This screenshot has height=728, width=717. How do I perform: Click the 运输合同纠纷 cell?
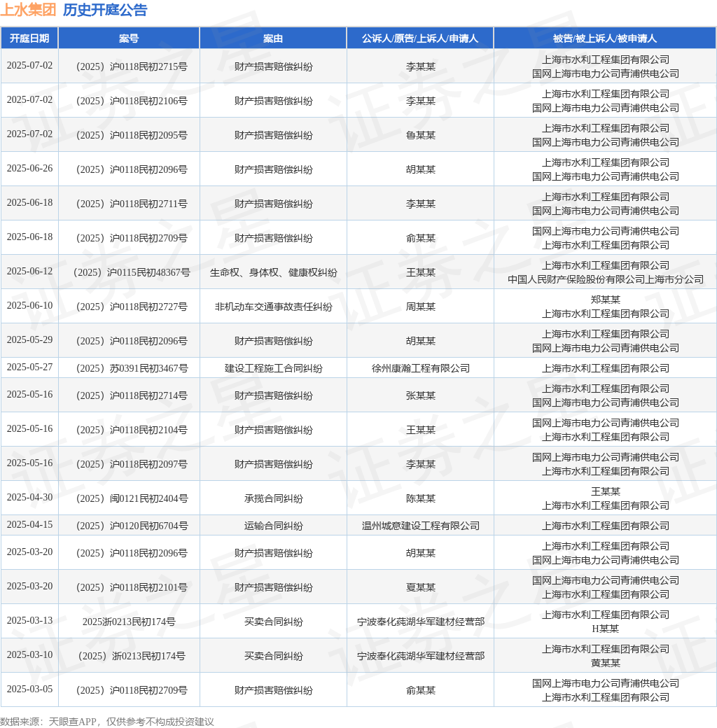click(x=274, y=526)
